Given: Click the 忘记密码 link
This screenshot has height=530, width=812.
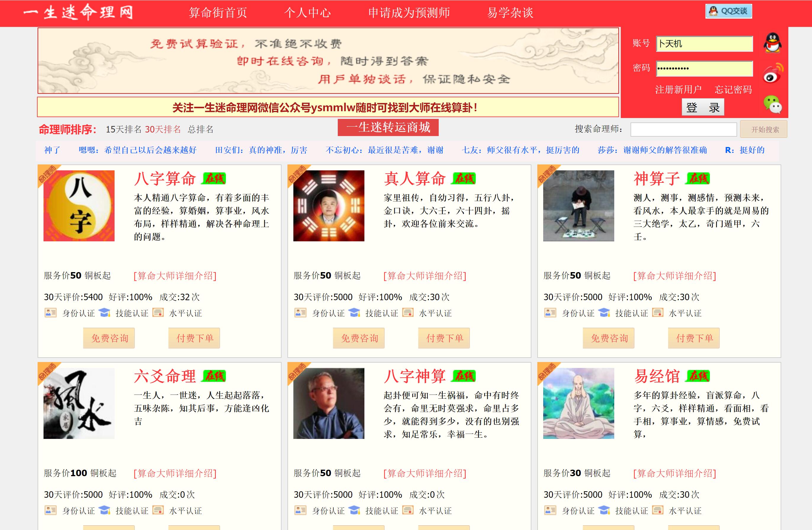Looking at the screenshot, I should pyautogui.click(x=733, y=90).
